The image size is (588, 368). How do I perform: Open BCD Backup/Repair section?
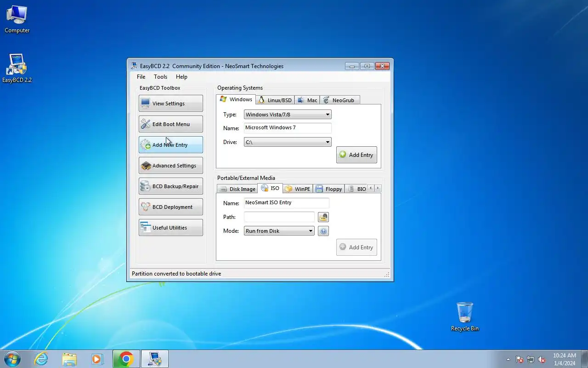[x=170, y=186]
